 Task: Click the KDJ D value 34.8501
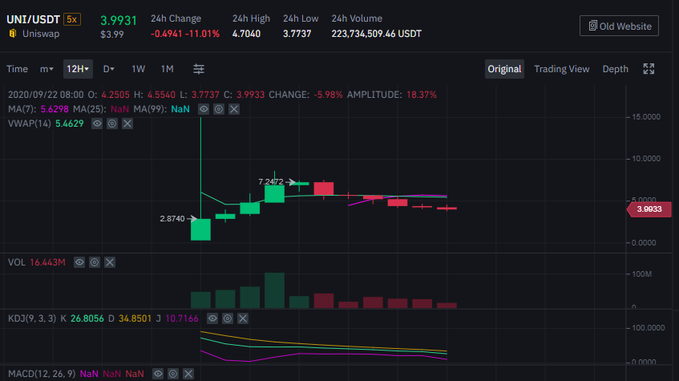135,319
